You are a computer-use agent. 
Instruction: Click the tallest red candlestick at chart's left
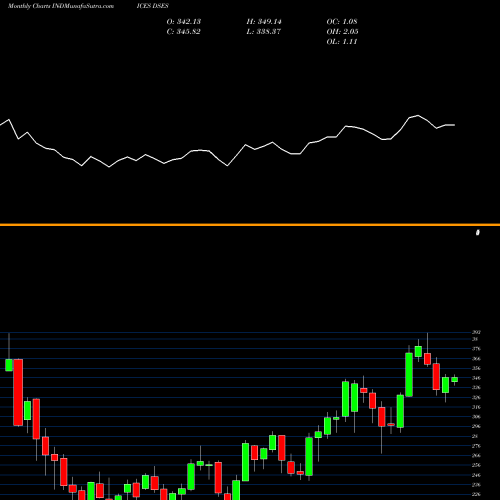18,392
